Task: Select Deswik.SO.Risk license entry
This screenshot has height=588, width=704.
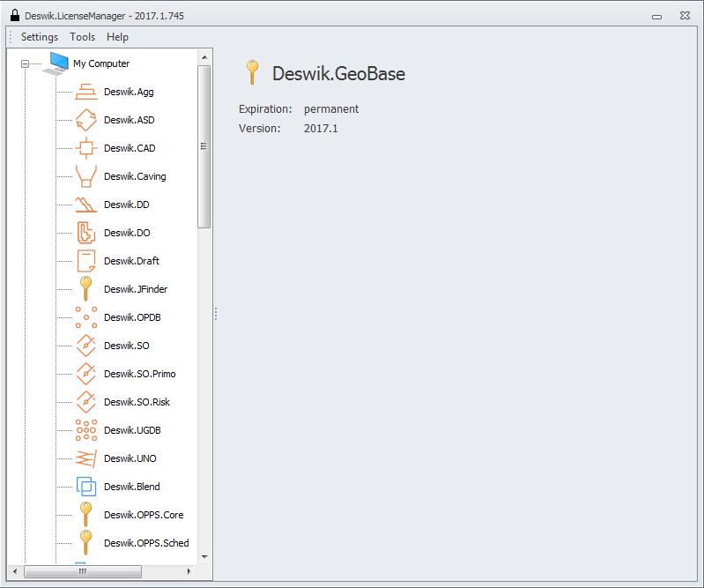Action: click(137, 402)
